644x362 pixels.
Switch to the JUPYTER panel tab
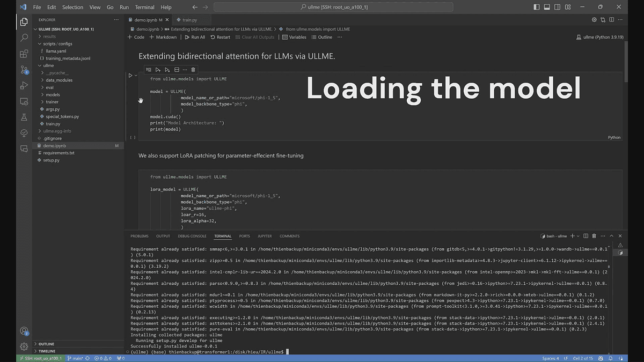(265, 236)
